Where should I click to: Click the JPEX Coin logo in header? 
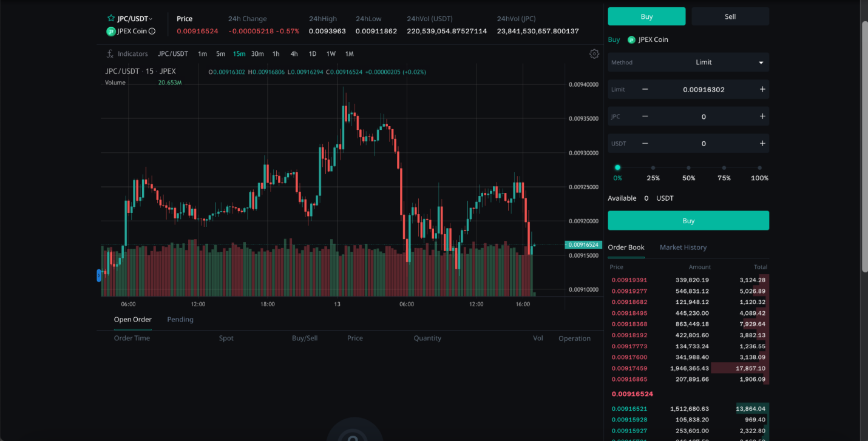coord(111,31)
